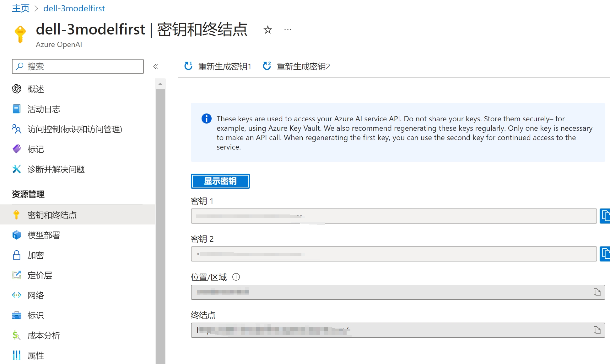Screen dimensions: 610x364
Task: Click the bars icon beside 属性
Action: pyautogui.click(x=17, y=356)
